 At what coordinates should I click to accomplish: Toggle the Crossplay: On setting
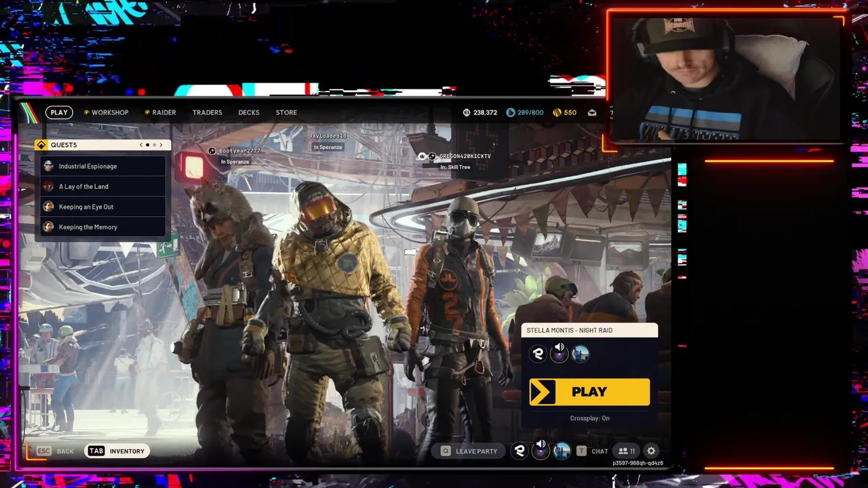pyautogui.click(x=589, y=418)
